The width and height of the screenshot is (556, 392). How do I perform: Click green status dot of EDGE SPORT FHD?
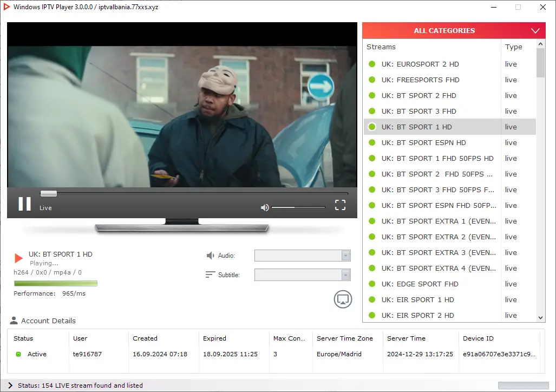[372, 284]
